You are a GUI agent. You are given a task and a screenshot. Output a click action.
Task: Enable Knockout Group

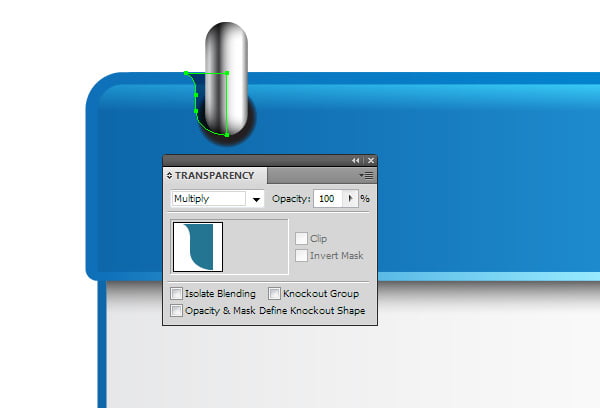click(x=274, y=294)
